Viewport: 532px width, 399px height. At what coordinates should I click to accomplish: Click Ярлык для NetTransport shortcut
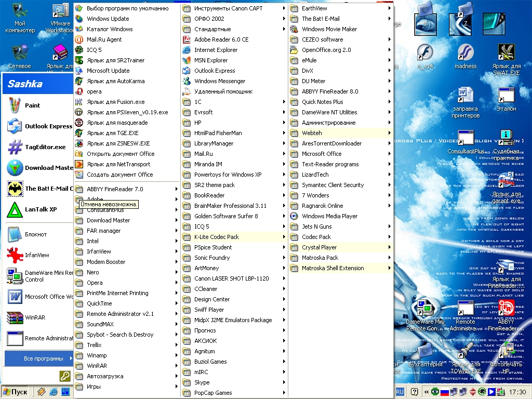[126, 164]
